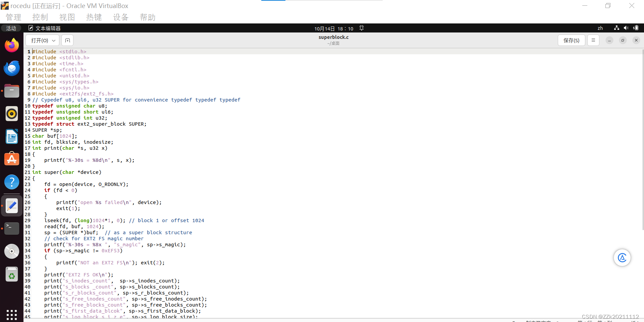Open the Files manager dock icon
This screenshot has width=644, height=322.
click(x=12, y=91)
